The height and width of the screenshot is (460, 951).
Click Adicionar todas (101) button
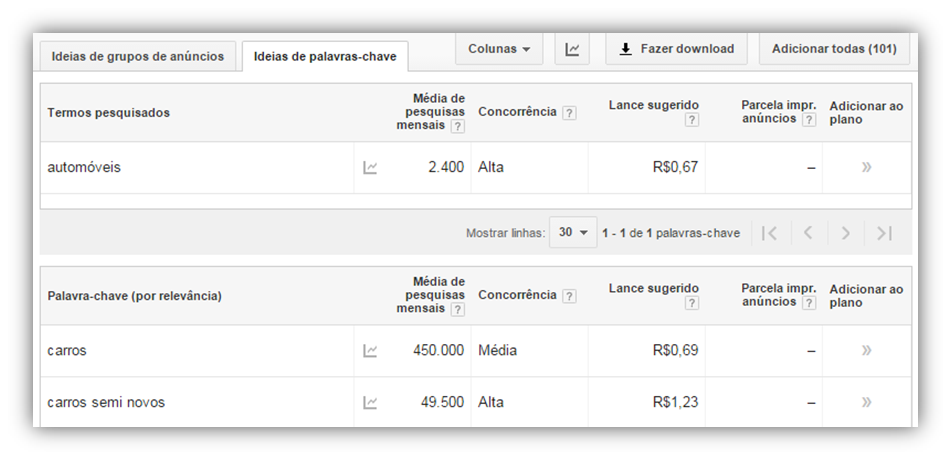click(x=834, y=49)
